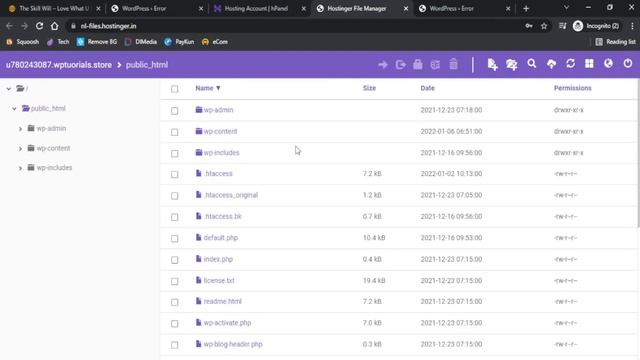Open the wp-admin folder in the list
The image size is (640, 360).
tap(218, 110)
